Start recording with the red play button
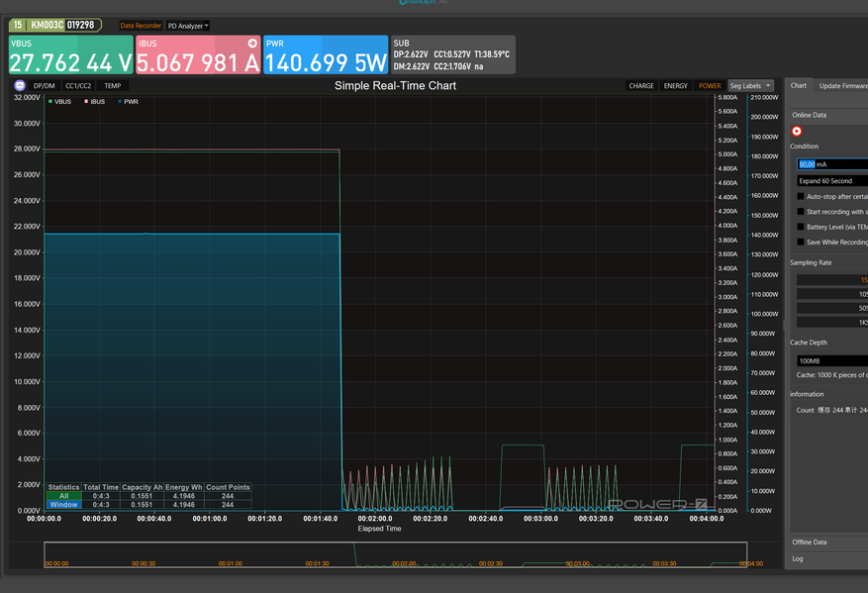868x593 pixels. 797,132
